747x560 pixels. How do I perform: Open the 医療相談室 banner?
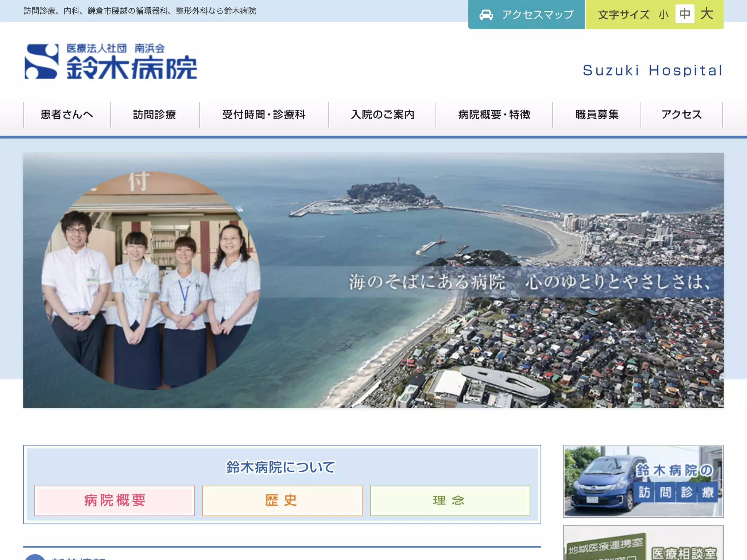(x=643, y=542)
